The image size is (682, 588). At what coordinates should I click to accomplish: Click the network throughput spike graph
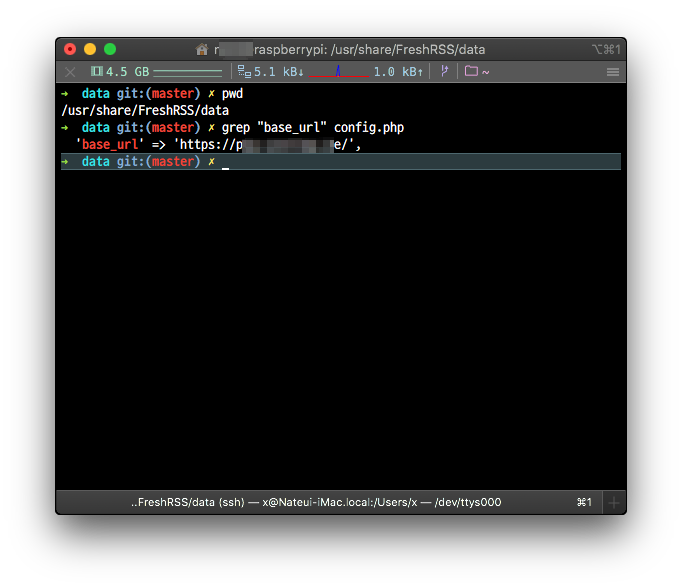[339, 71]
